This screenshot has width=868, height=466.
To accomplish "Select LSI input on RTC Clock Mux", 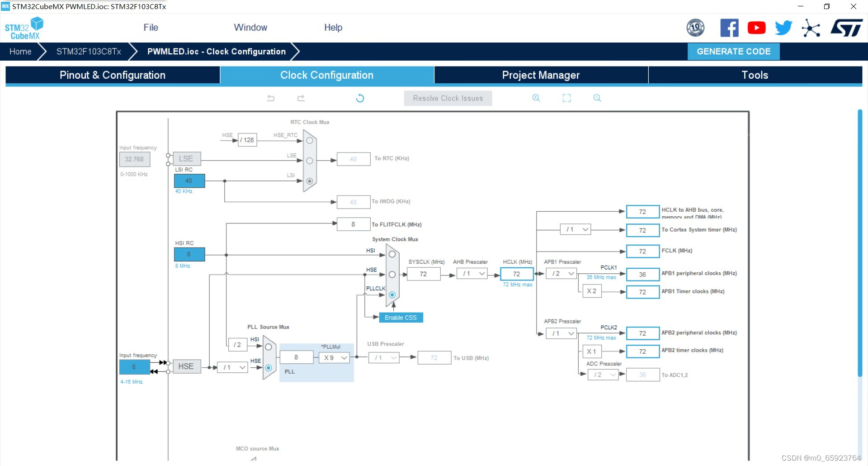I will (x=310, y=181).
